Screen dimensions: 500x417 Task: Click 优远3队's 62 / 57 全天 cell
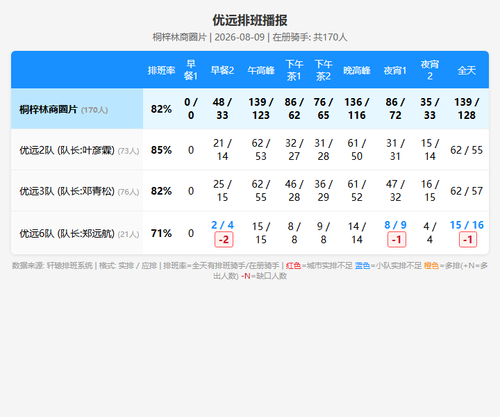pyautogui.click(x=466, y=191)
